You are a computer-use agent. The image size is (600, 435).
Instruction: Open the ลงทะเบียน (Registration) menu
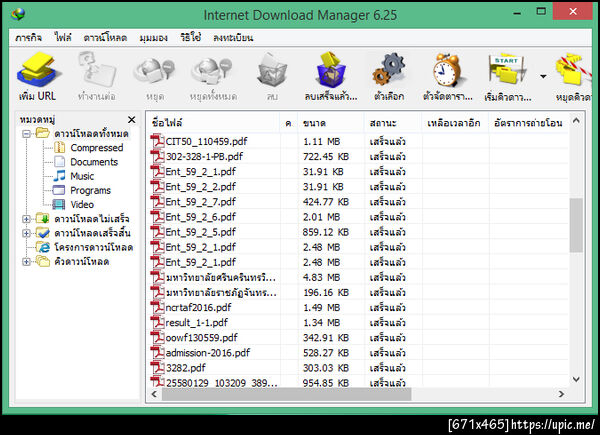(233, 38)
